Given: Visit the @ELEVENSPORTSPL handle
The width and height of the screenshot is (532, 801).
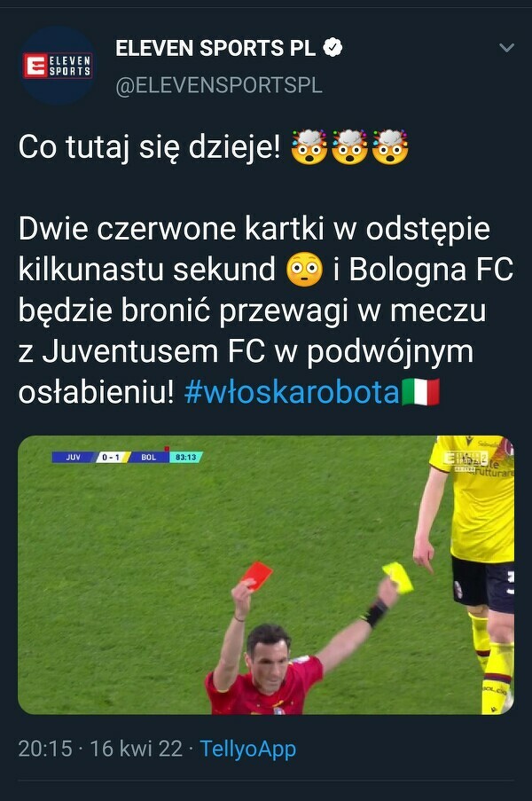Looking at the screenshot, I should coord(219,86).
